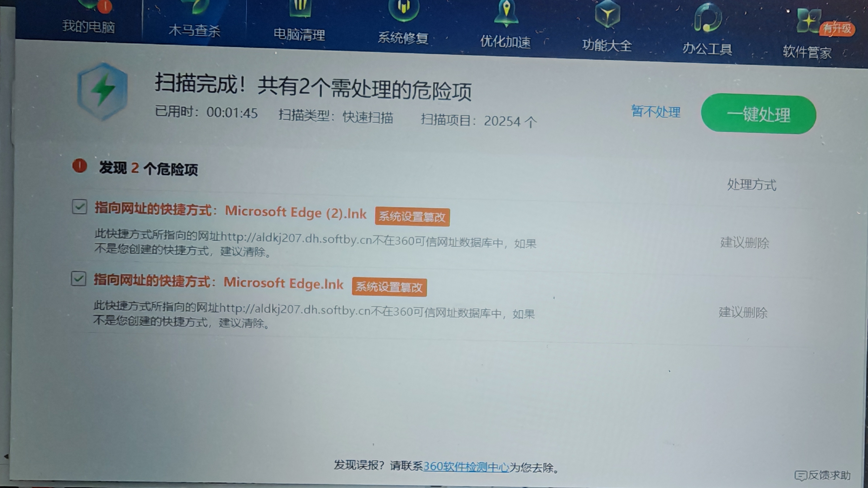Screen dimensions: 868x488
Task: Click the lightning shield scan icon
Action: 102,91
